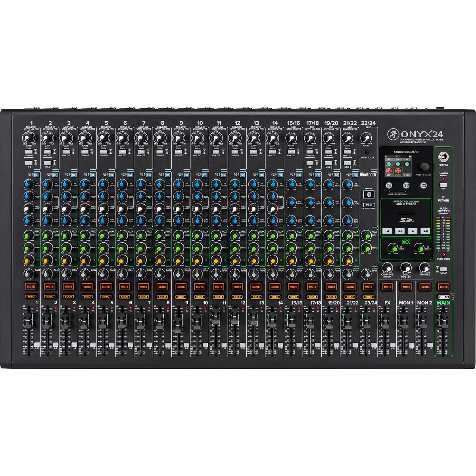Mute channel 1
Image resolution: width=476 pixels, height=476 pixels.
[x=31, y=286]
